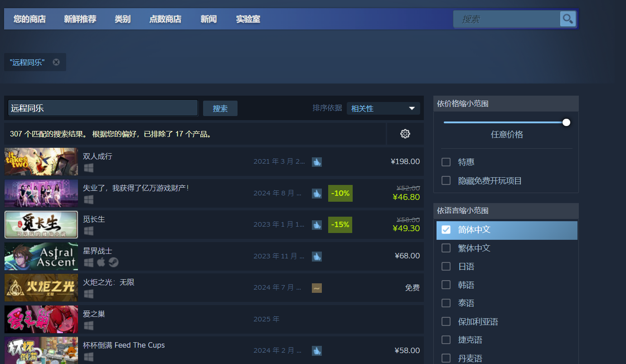Click the review icon for 失业了，我获得了亿万游戏财产!
This screenshot has width=626, height=364.
tap(317, 194)
